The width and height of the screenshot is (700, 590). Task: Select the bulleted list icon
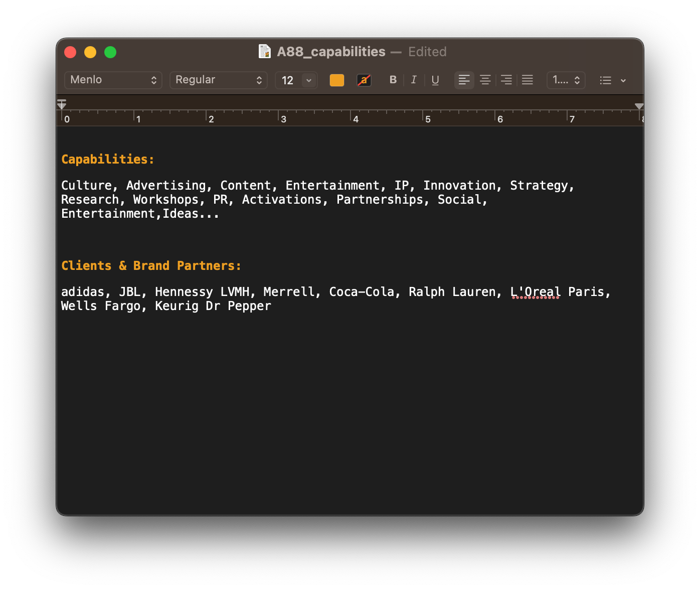point(605,80)
